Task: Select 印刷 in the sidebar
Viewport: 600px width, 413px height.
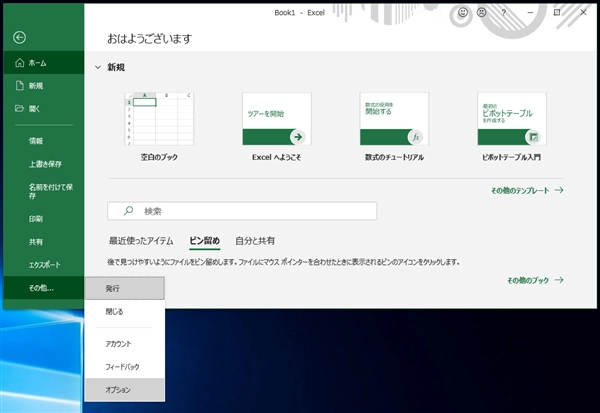Action: click(44, 219)
